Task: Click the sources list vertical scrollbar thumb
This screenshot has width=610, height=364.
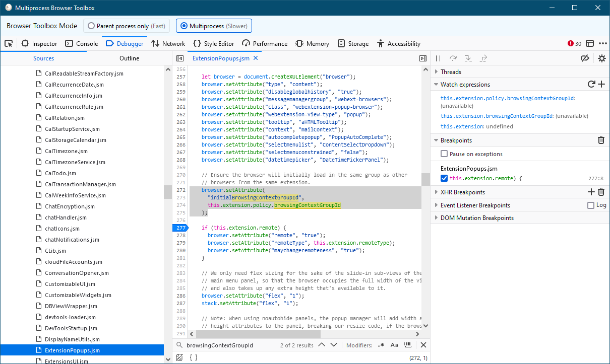Action: 168,192
